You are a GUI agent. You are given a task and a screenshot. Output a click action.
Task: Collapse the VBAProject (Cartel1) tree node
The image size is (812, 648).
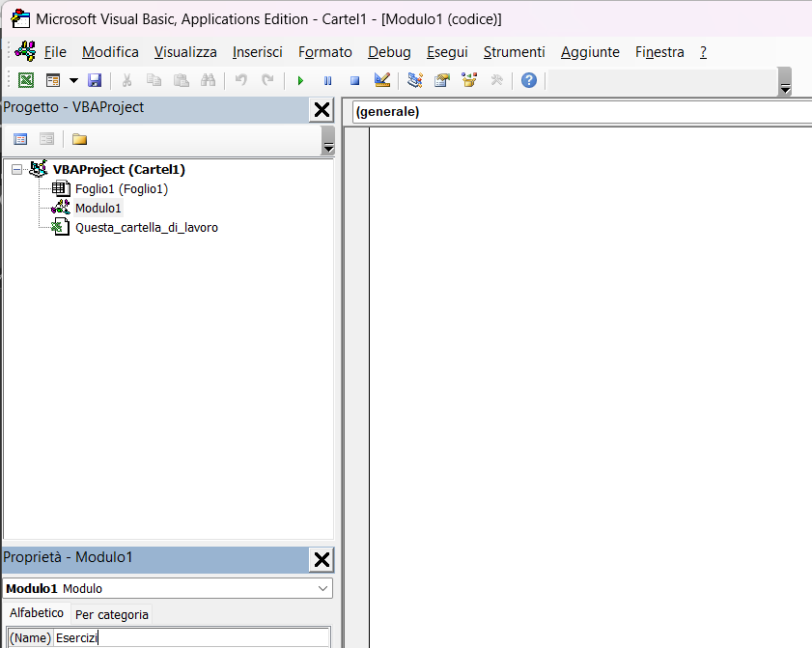pos(16,169)
